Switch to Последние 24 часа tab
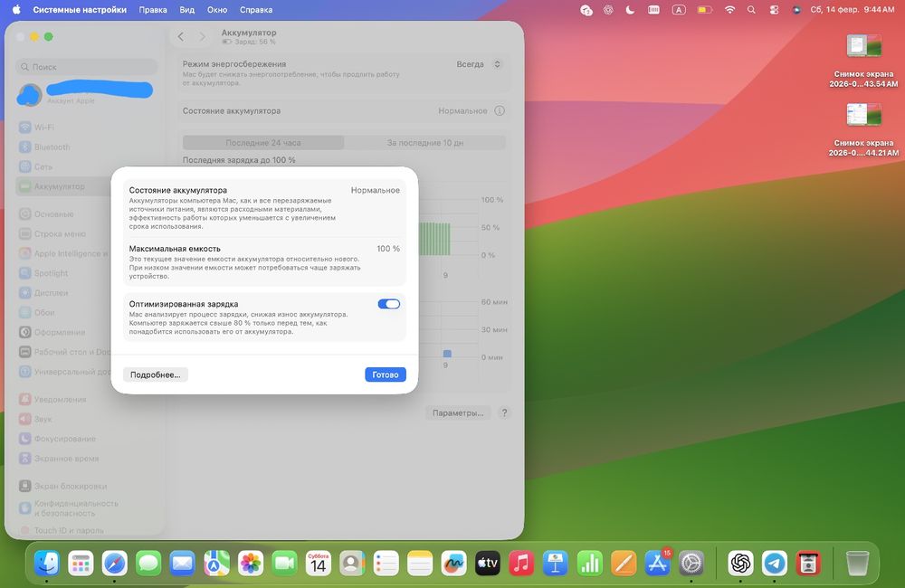This screenshot has width=905, height=588. click(263, 143)
